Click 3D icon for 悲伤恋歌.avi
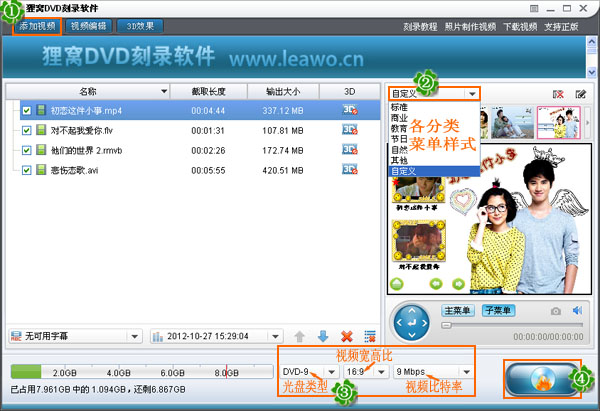Screen dimensions: 600x411 (x=350, y=170)
